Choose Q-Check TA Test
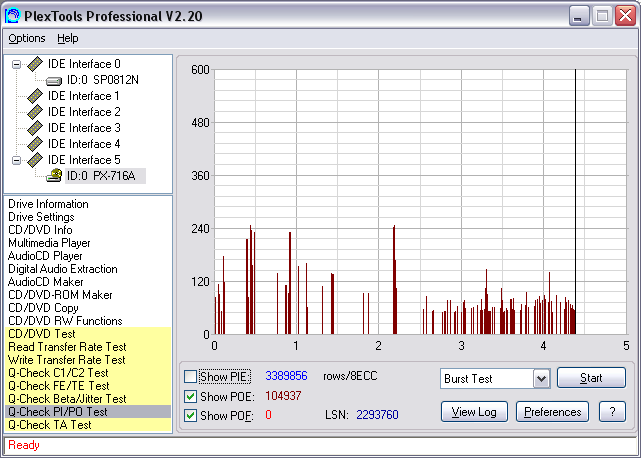This screenshot has height=458, width=641. point(88,425)
